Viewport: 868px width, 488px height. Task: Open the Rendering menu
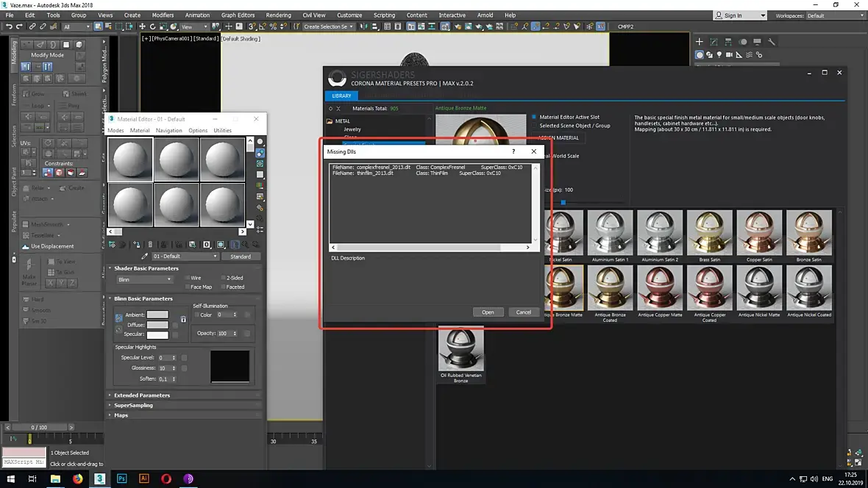(x=279, y=15)
